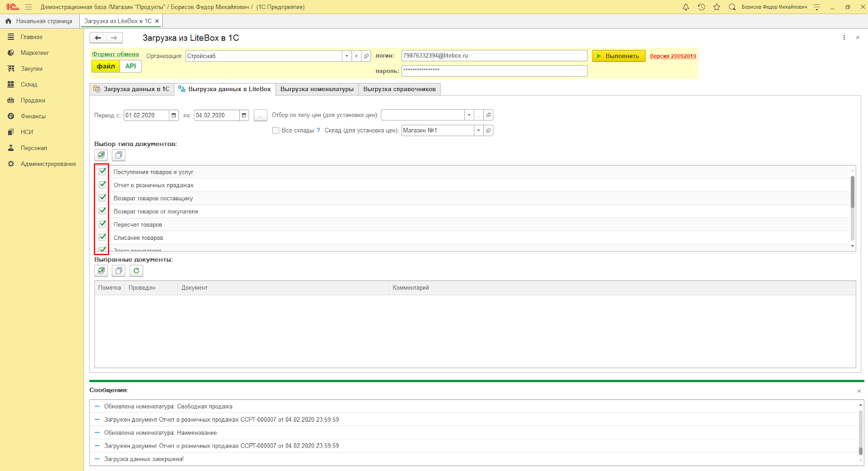Open price type record icon
868x471 pixels.
(488, 115)
